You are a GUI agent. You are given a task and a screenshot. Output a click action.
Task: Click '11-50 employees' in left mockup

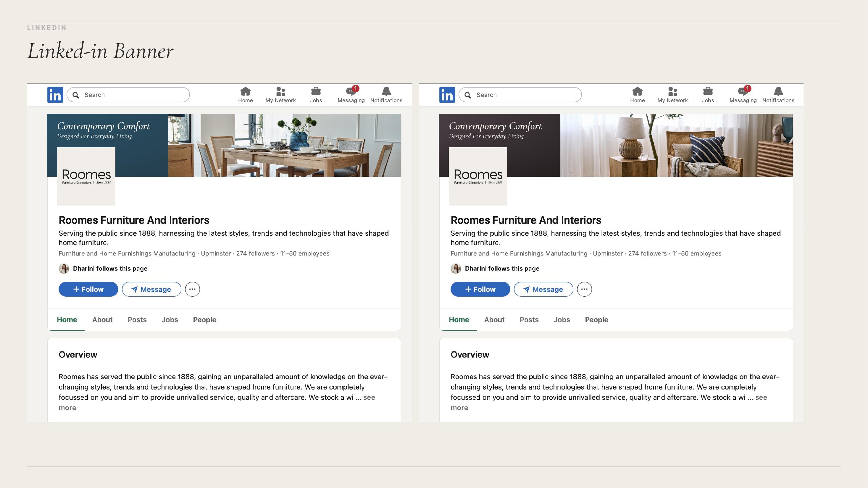pos(305,253)
